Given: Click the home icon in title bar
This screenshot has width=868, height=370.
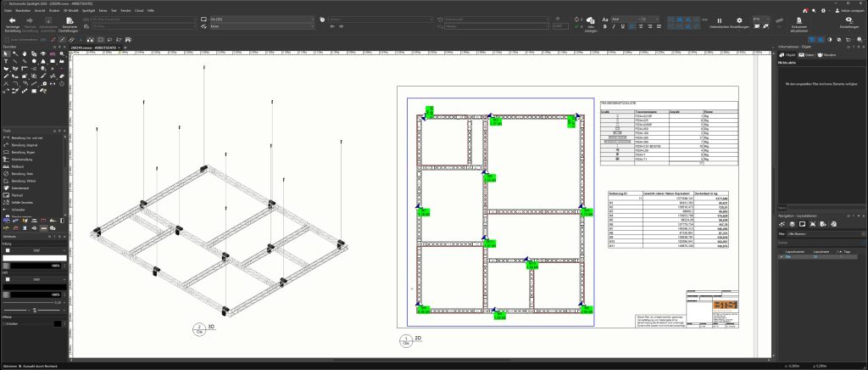Looking at the screenshot, I should tap(805, 10).
